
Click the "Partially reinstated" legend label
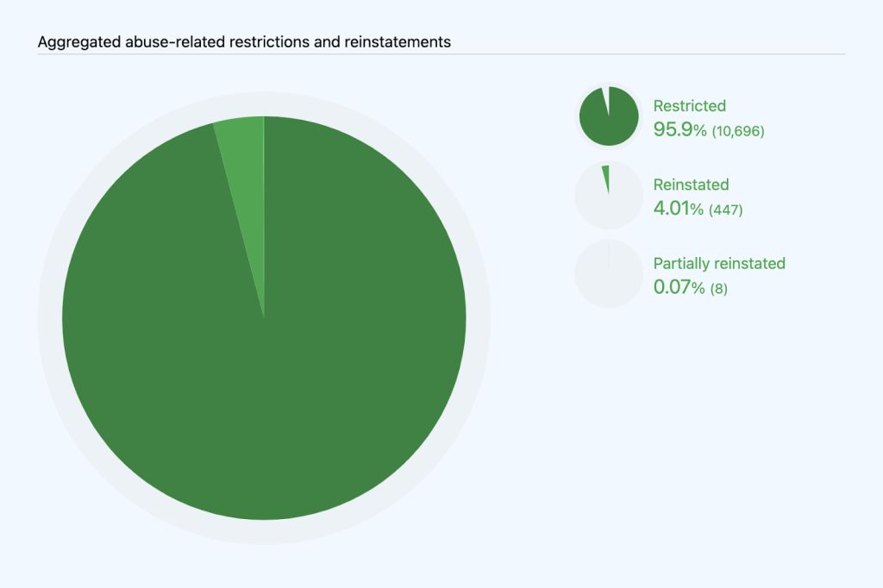719,263
